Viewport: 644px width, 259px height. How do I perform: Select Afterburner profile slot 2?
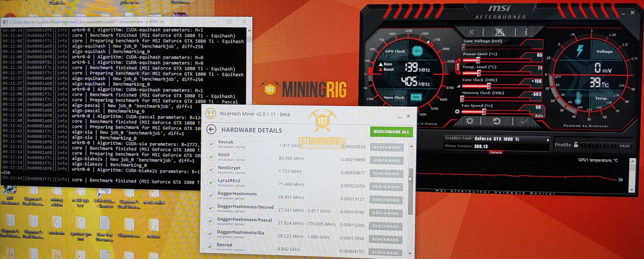click(x=591, y=145)
